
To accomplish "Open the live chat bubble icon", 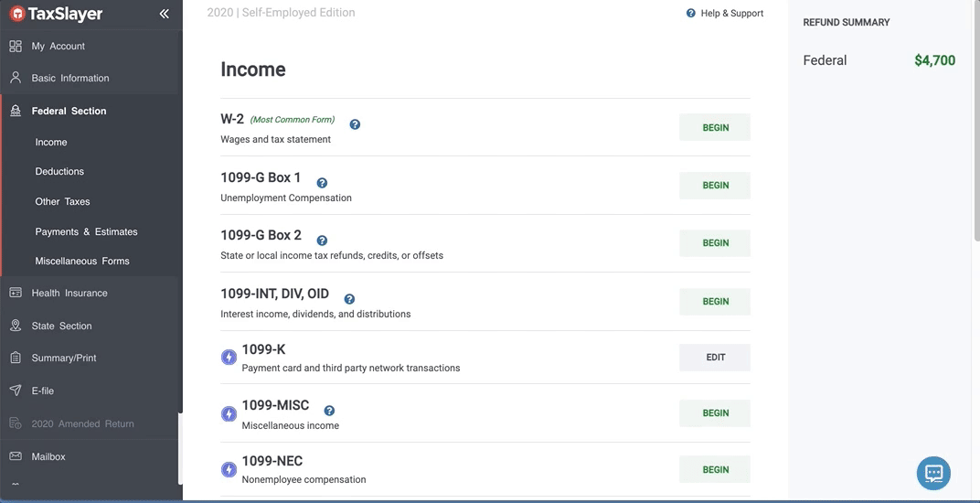I will (x=933, y=473).
